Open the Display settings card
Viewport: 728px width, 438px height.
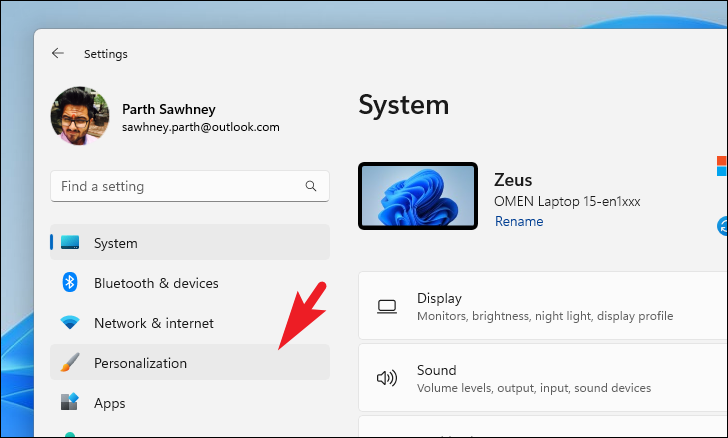coord(543,306)
